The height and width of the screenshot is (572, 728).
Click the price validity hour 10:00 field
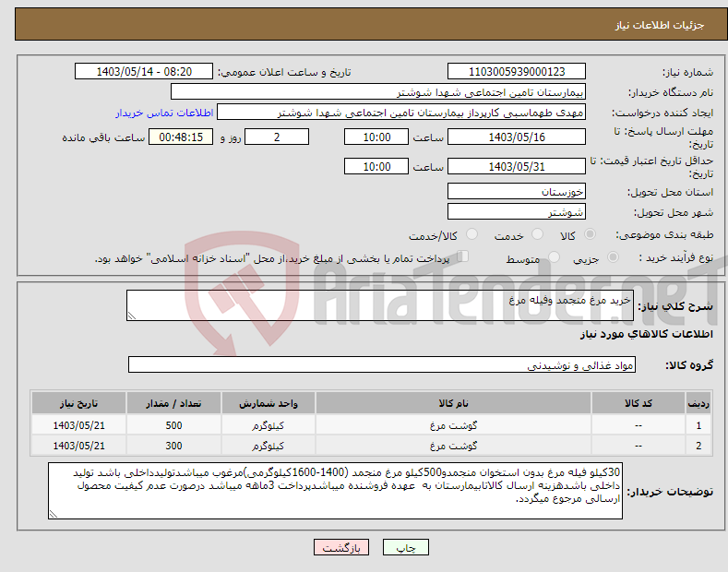coord(376,166)
